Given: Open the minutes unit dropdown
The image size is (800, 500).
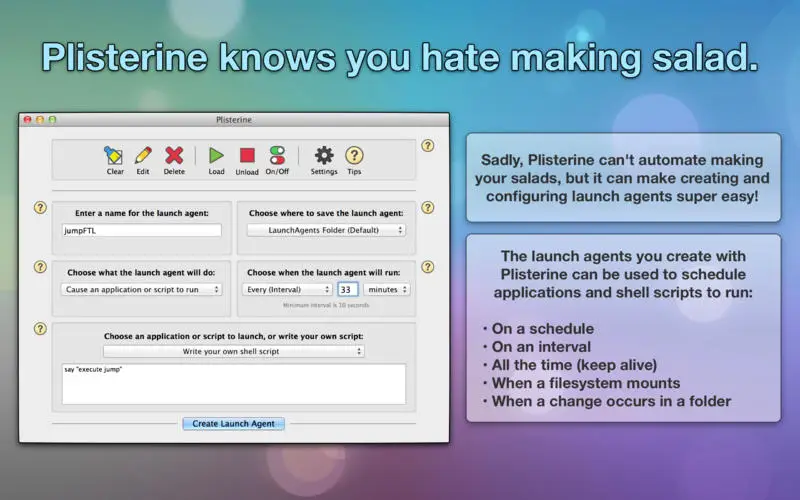Looking at the screenshot, I should click(x=387, y=290).
